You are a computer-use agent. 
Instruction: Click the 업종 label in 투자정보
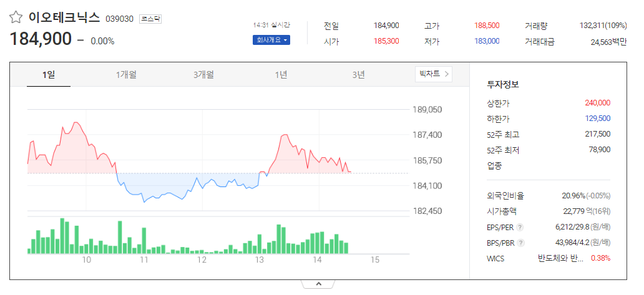click(494, 165)
